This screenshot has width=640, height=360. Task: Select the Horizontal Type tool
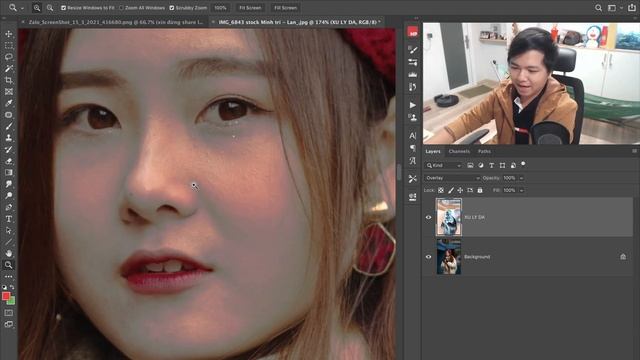click(x=9, y=219)
